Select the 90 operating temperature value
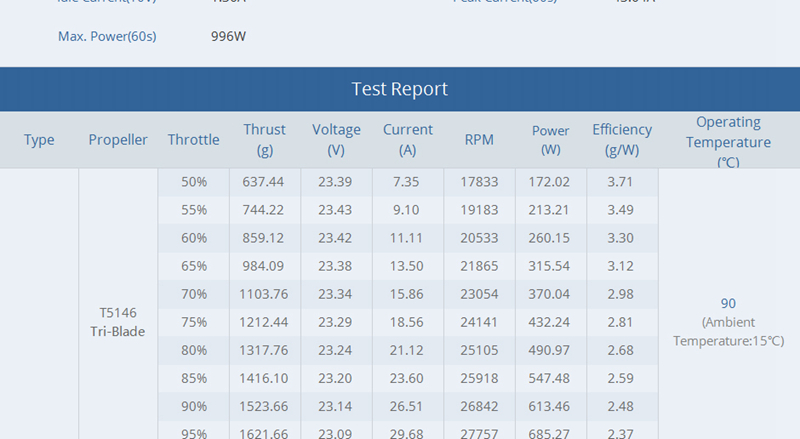The width and height of the screenshot is (800, 439). 728,303
